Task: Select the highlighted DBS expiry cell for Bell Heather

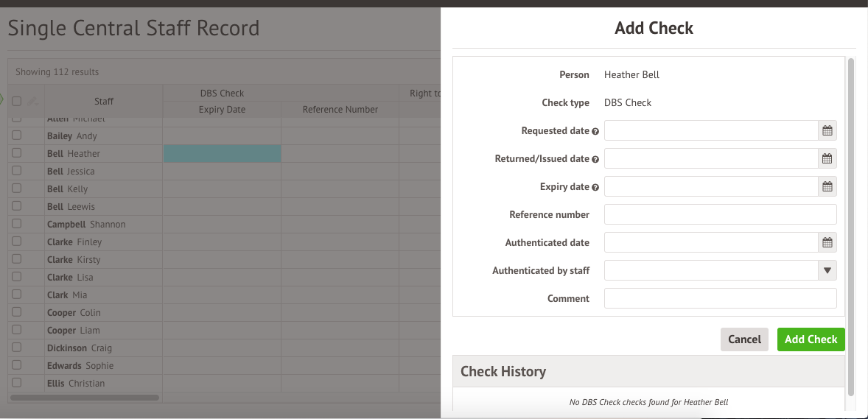Action: point(222,153)
